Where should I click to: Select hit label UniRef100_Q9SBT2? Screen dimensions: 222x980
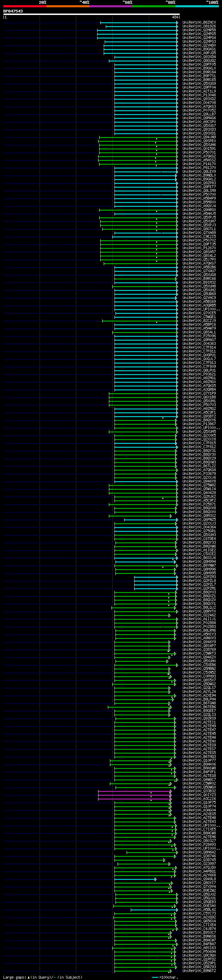point(199,416)
